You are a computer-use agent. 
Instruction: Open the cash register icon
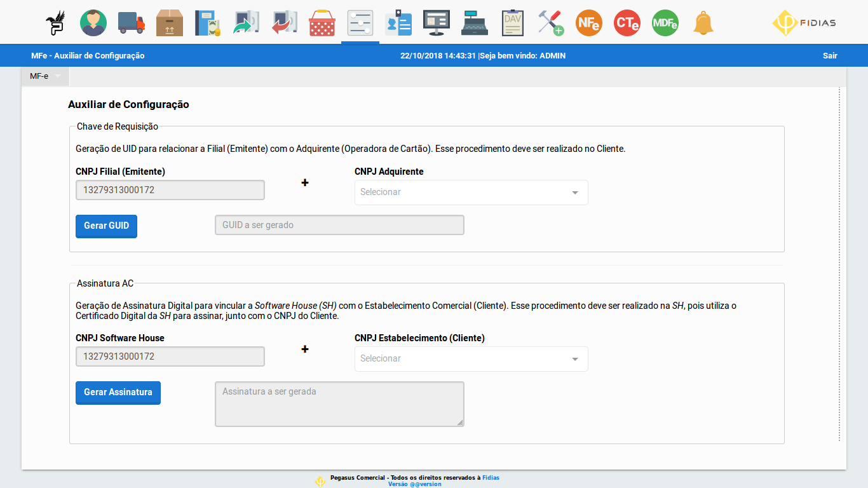(x=475, y=23)
